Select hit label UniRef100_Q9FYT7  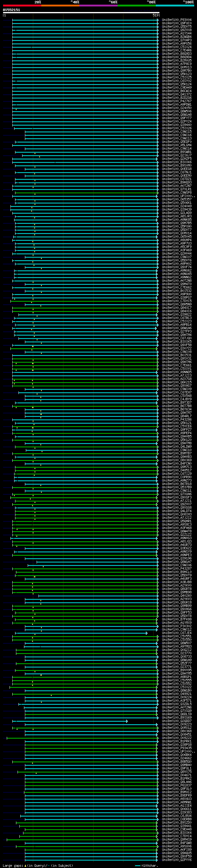(177, 118)
